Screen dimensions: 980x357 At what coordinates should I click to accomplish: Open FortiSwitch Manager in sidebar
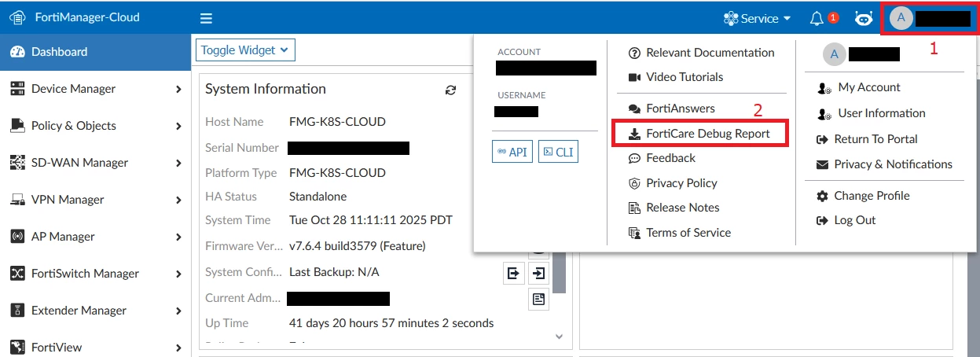point(95,274)
